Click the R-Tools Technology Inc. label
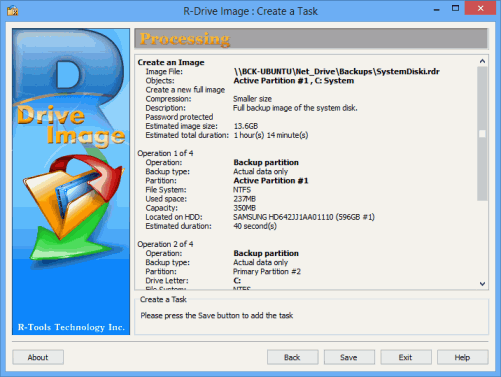 tap(71, 327)
